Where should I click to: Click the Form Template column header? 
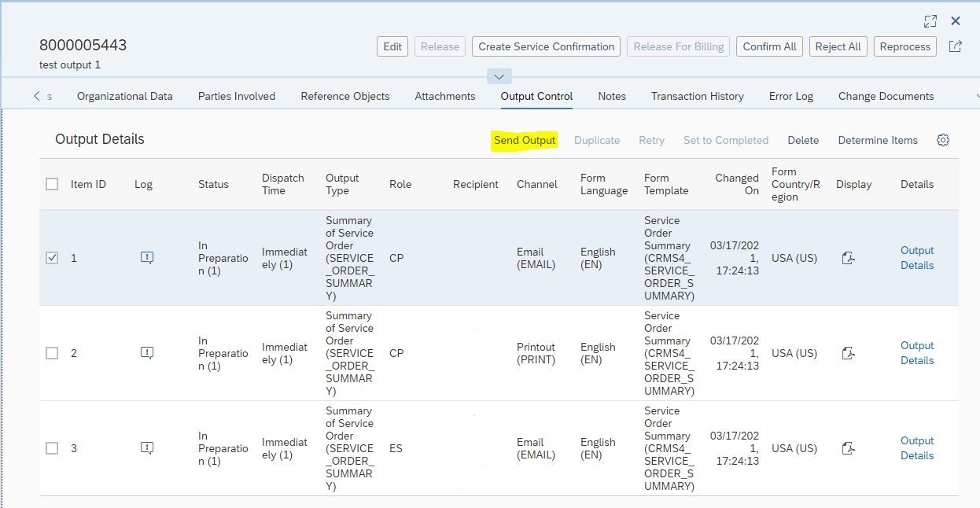click(x=666, y=184)
